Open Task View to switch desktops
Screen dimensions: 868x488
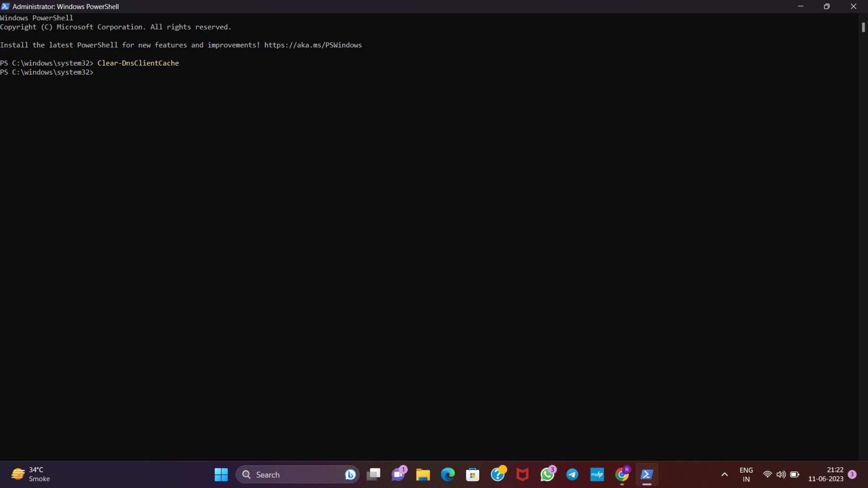tap(373, 474)
